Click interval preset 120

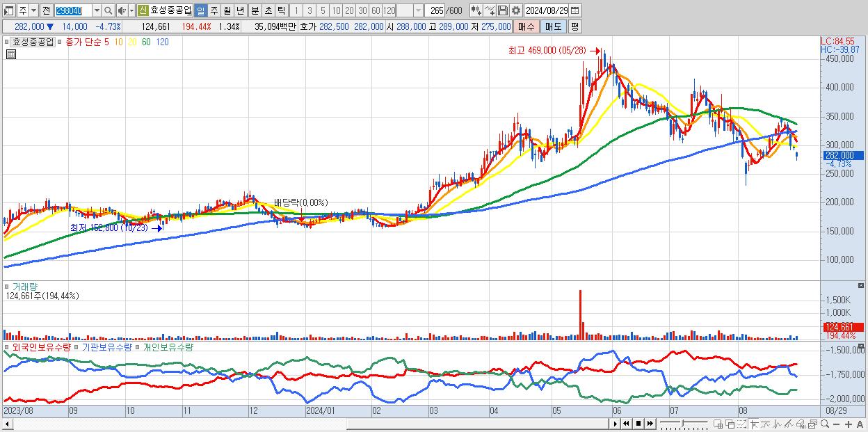tap(389, 10)
